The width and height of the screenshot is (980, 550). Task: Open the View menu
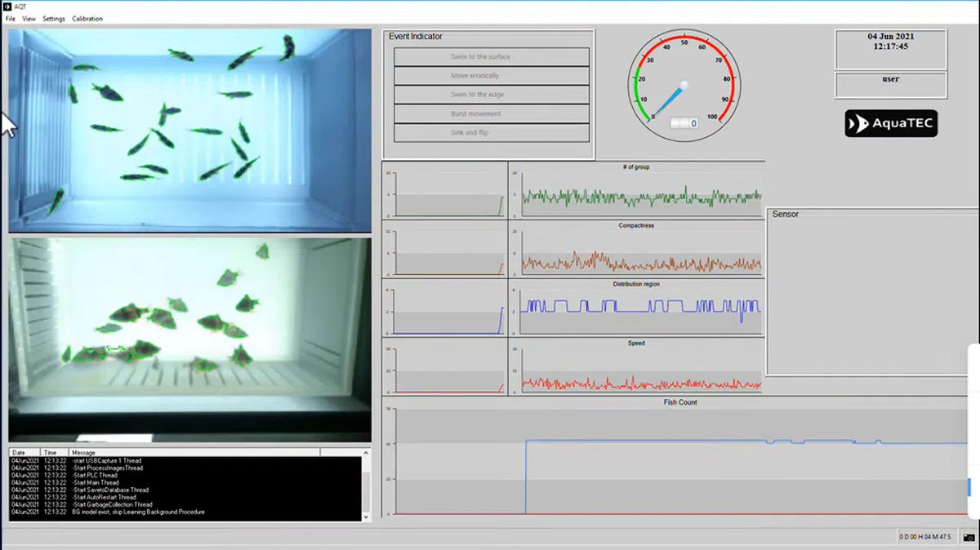(29, 19)
